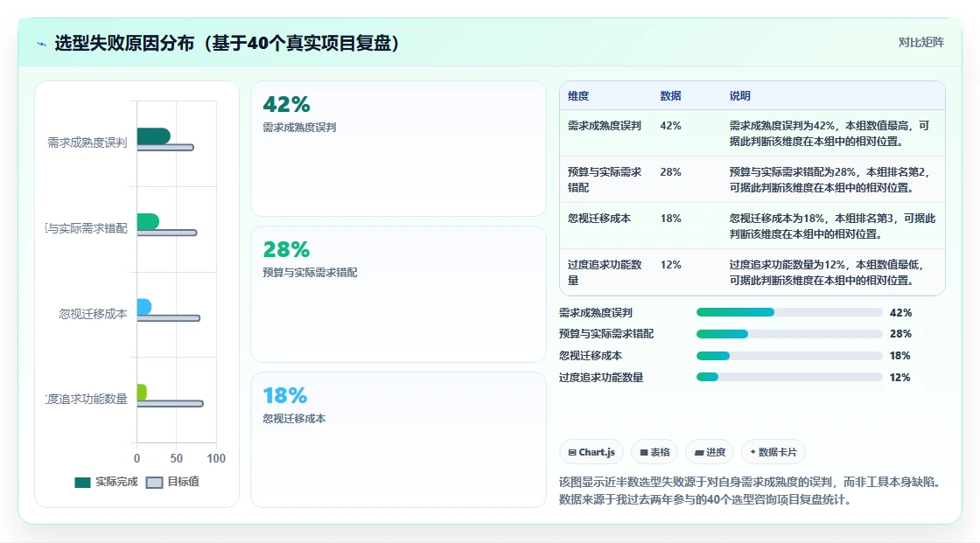Click description starting 预算与实际需求错配为28%
The image size is (980, 543).
coord(829,179)
